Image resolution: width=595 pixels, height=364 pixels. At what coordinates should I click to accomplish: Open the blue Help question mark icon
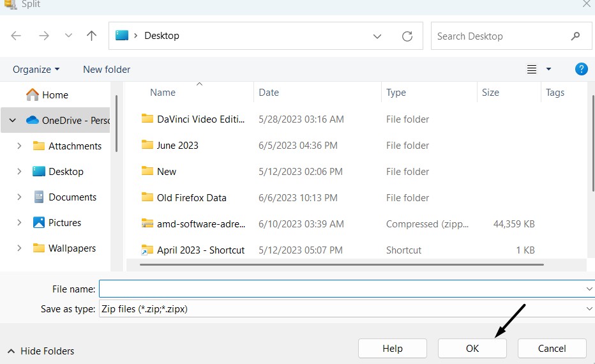(581, 70)
